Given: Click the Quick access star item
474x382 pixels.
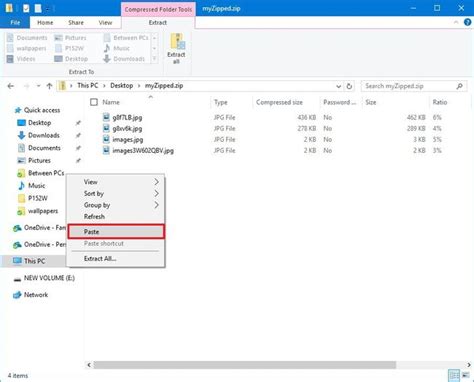Looking at the screenshot, I should tap(42, 110).
